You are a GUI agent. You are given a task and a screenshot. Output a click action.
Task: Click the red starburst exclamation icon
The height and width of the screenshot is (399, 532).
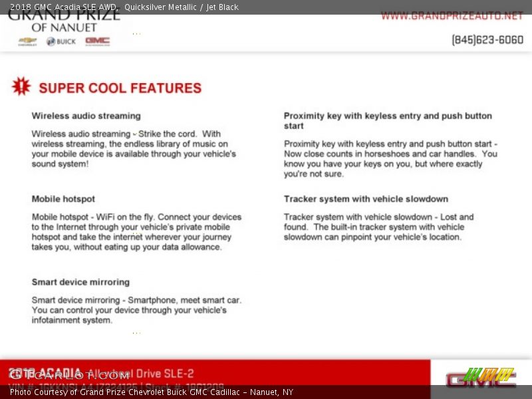coord(21,86)
